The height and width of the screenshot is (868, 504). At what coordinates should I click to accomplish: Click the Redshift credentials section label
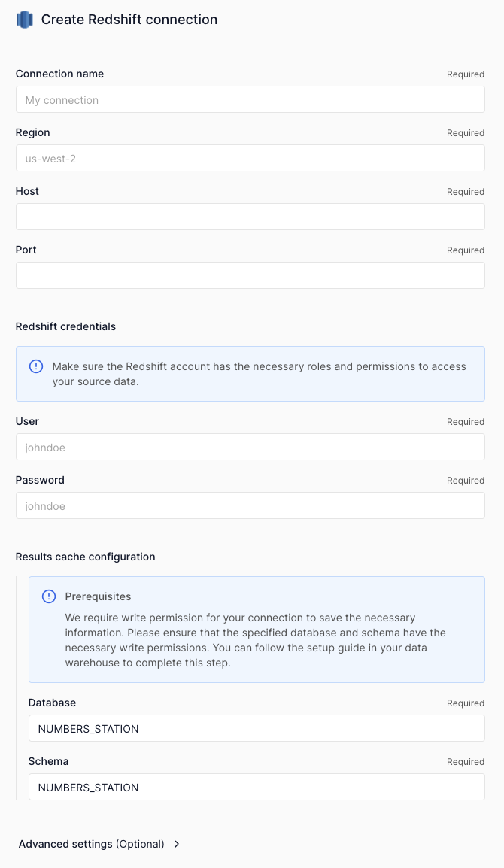click(65, 326)
